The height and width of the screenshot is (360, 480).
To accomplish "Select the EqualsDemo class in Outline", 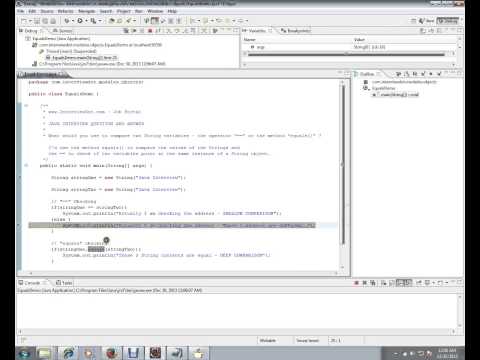I will point(380,88).
